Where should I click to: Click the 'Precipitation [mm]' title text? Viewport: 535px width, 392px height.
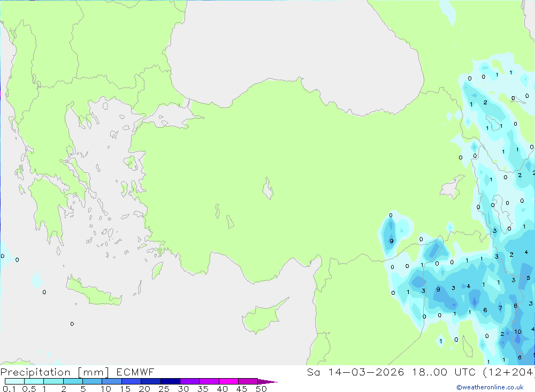55,372
